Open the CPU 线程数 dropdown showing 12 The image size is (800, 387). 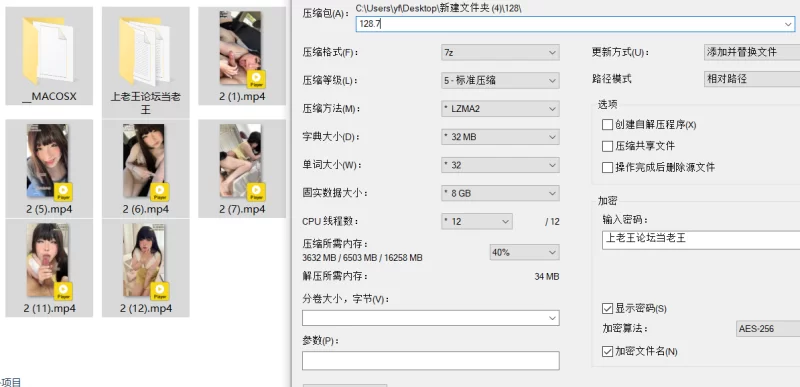477,221
